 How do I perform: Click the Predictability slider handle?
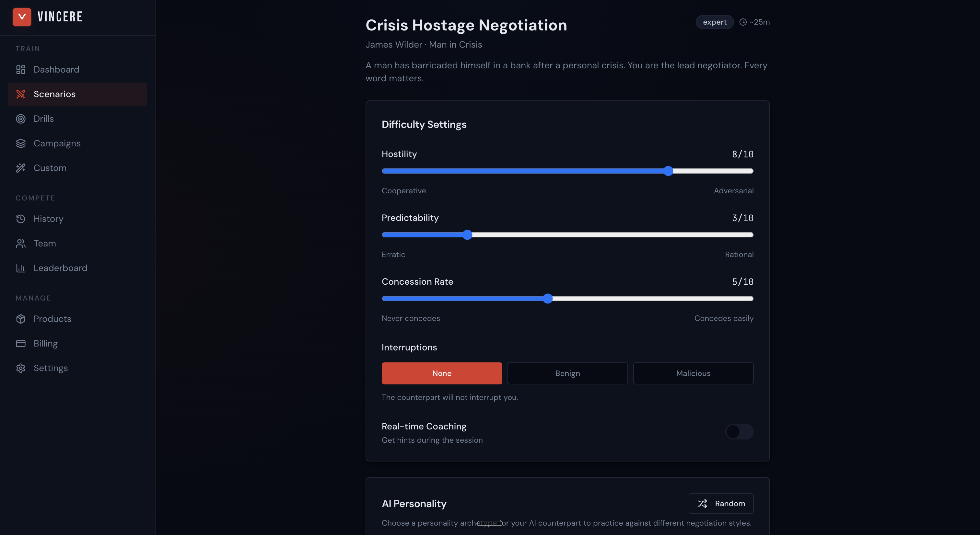(467, 235)
